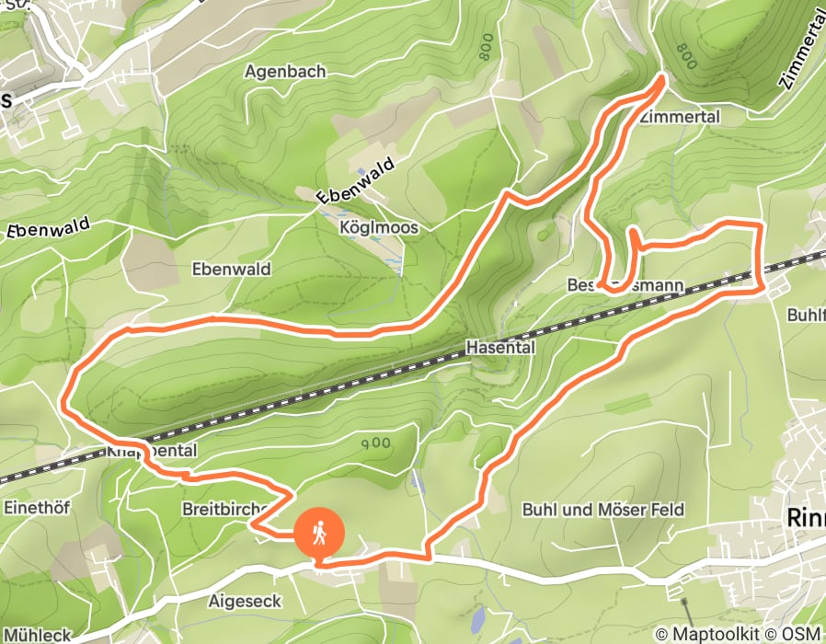The width and height of the screenshot is (826, 644).
Task: Select the Knappental label near the railway
Action: coord(152,451)
